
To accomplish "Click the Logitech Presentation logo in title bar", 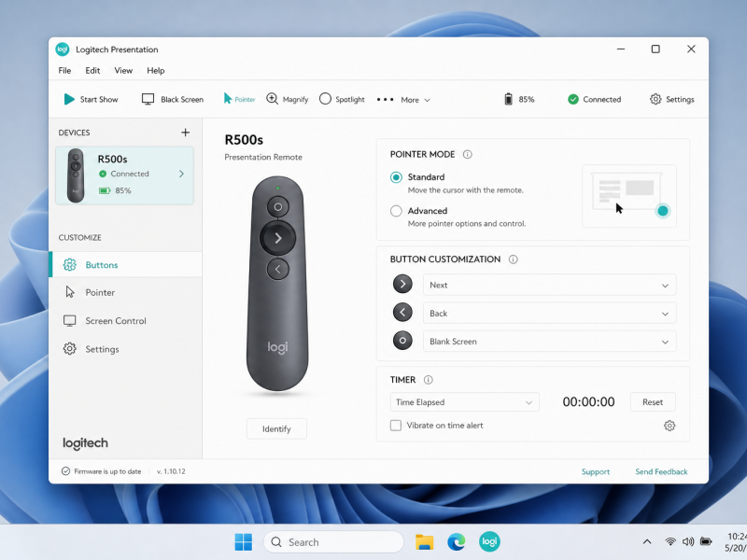I will 63,49.
